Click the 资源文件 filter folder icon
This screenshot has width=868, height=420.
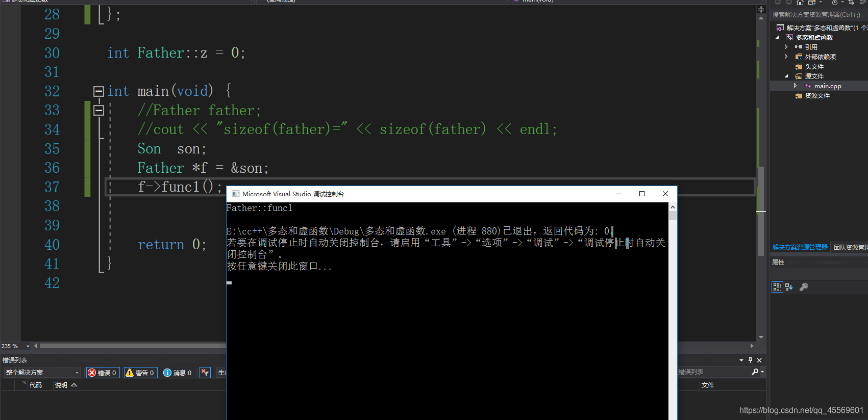[x=799, y=95]
